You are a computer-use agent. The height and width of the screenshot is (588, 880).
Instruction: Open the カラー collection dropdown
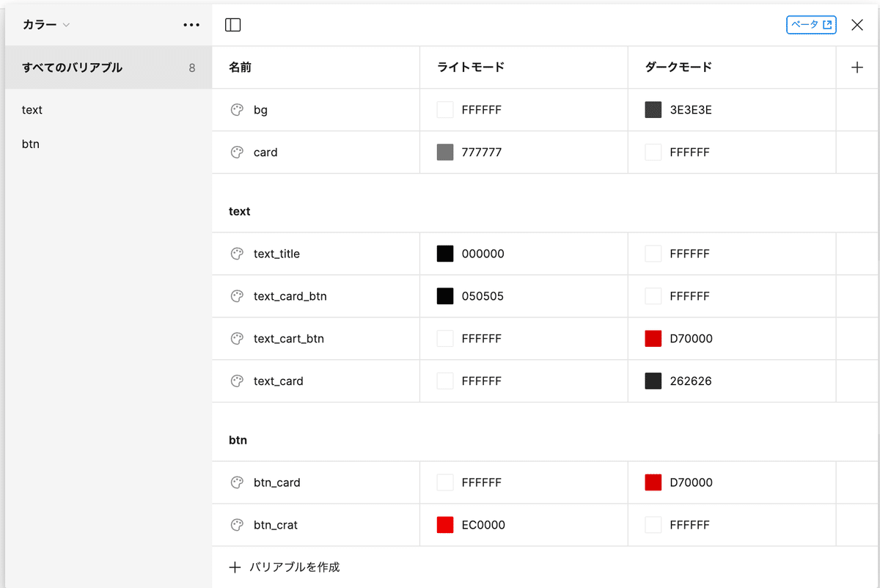pos(46,25)
